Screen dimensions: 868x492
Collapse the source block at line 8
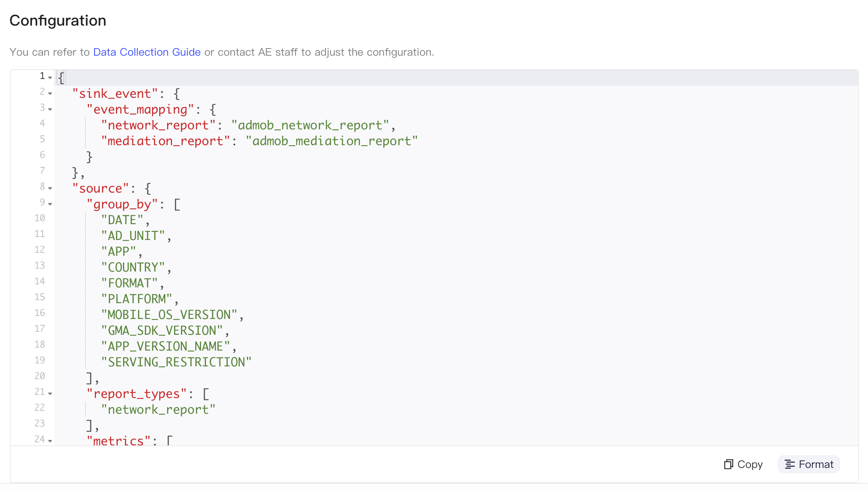[50, 188]
